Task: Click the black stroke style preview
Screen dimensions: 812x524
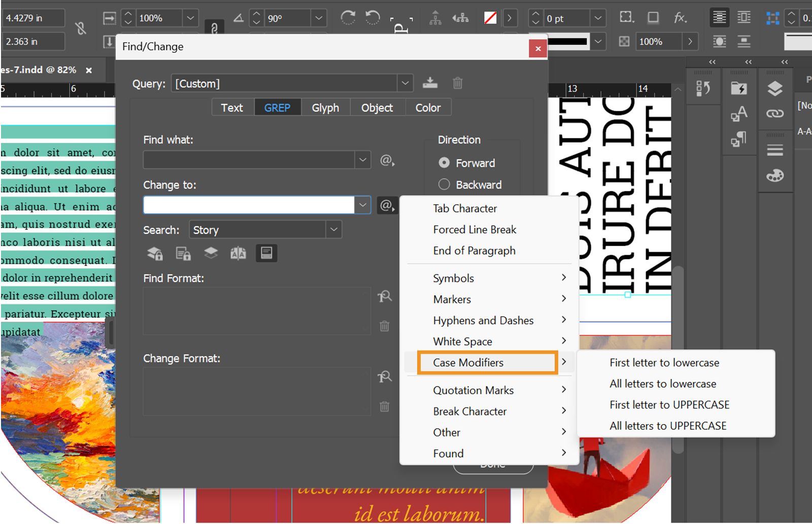Action: pyautogui.click(x=568, y=42)
